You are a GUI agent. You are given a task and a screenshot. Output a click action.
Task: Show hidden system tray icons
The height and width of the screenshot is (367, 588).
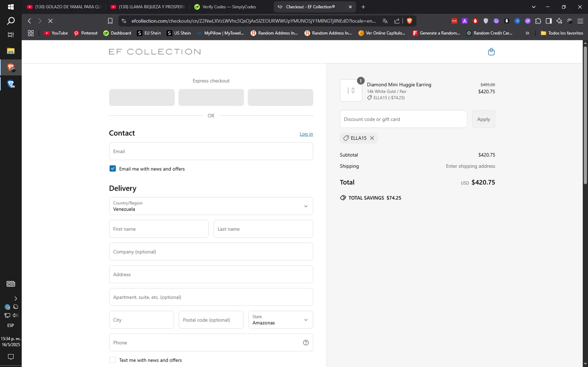coord(16,298)
